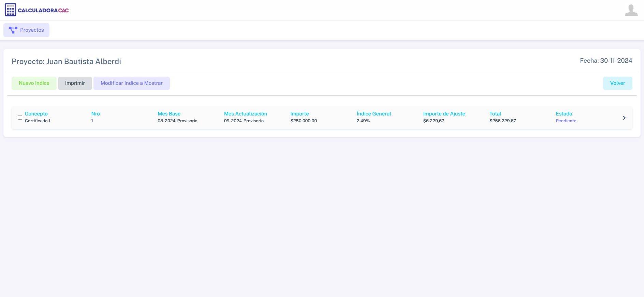The height and width of the screenshot is (297, 644).
Task: Select Modificar Indice a Mostrar
Action: click(x=131, y=83)
